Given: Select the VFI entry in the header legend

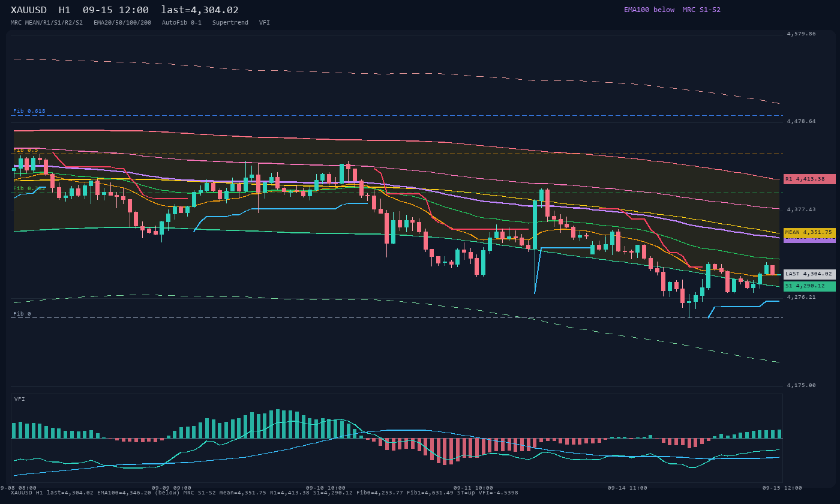Looking at the screenshot, I should pos(265,23).
